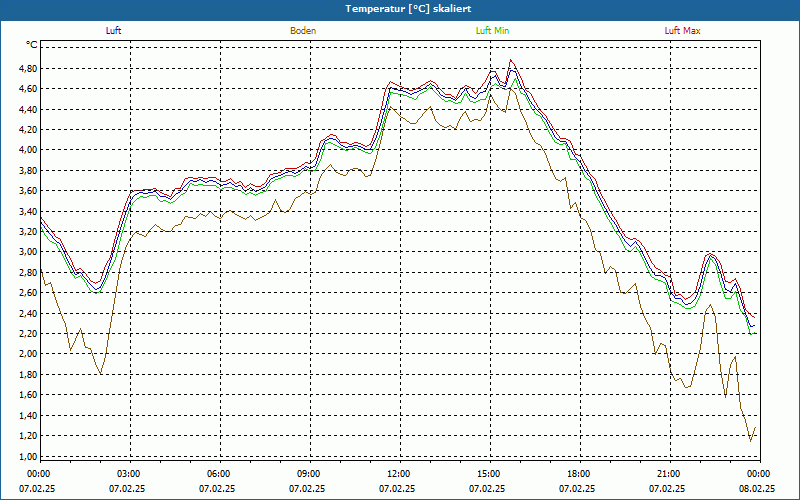This screenshot has width=800, height=500.
Task: Click the 08.02.25 date label
Action: [x=757, y=489]
